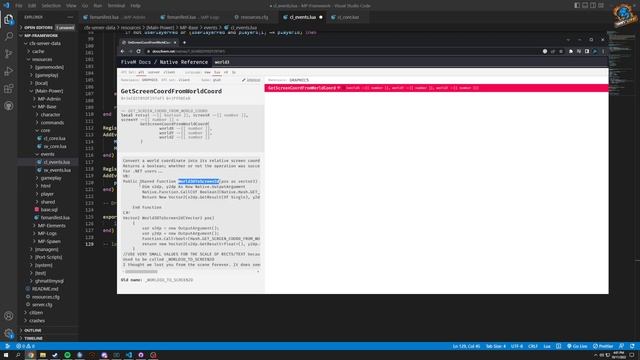Viewport: 640px width, 360px height.
Task: Click the browser address bar
Action: tap(343, 51)
